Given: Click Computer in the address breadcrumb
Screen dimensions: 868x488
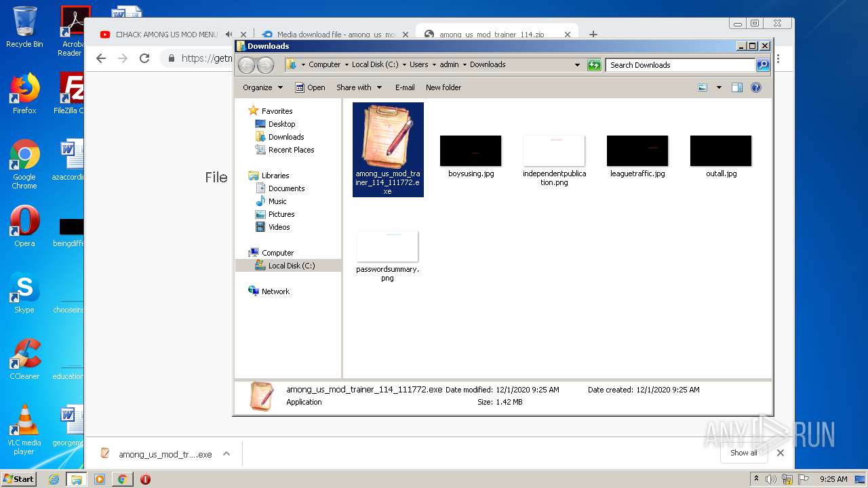Looking at the screenshot, I should coord(324,64).
